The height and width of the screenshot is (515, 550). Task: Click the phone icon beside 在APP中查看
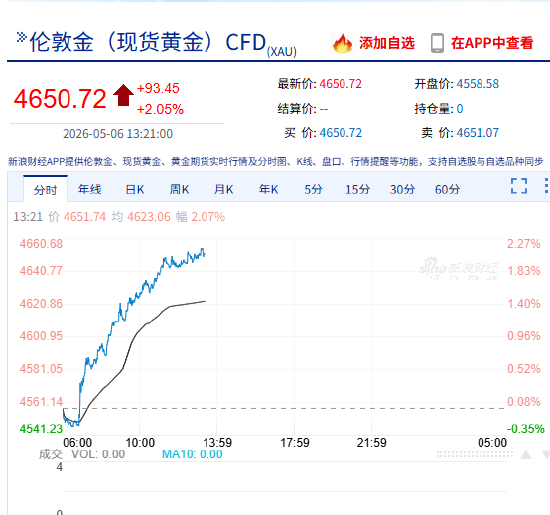[x=437, y=43]
